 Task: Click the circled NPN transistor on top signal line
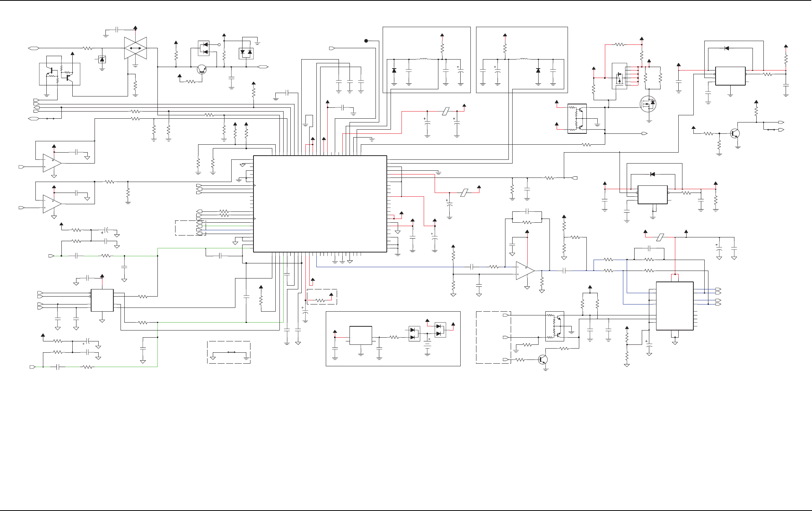(x=202, y=69)
